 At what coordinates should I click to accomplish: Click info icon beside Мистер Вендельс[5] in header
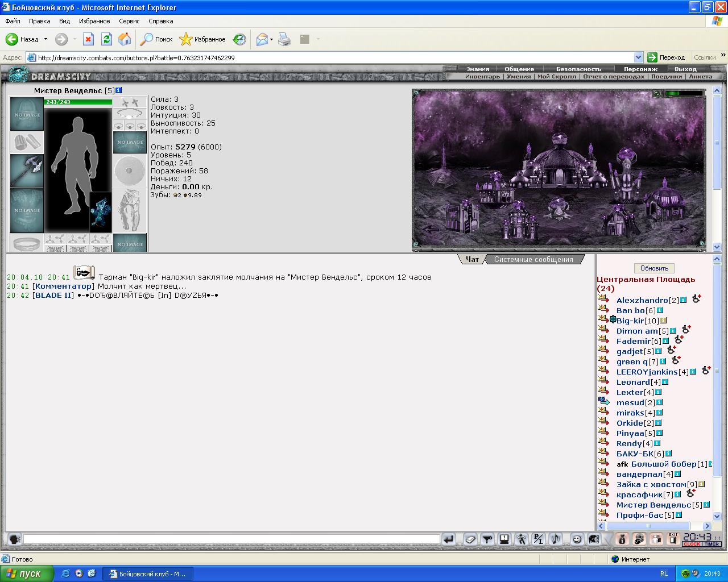pos(118,90)
